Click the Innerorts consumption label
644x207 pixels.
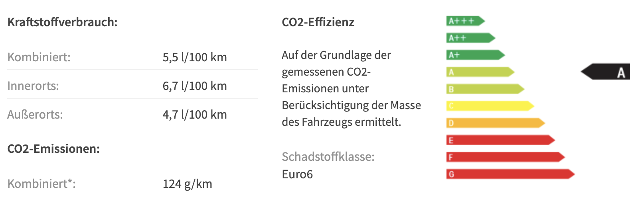point(33,86)
